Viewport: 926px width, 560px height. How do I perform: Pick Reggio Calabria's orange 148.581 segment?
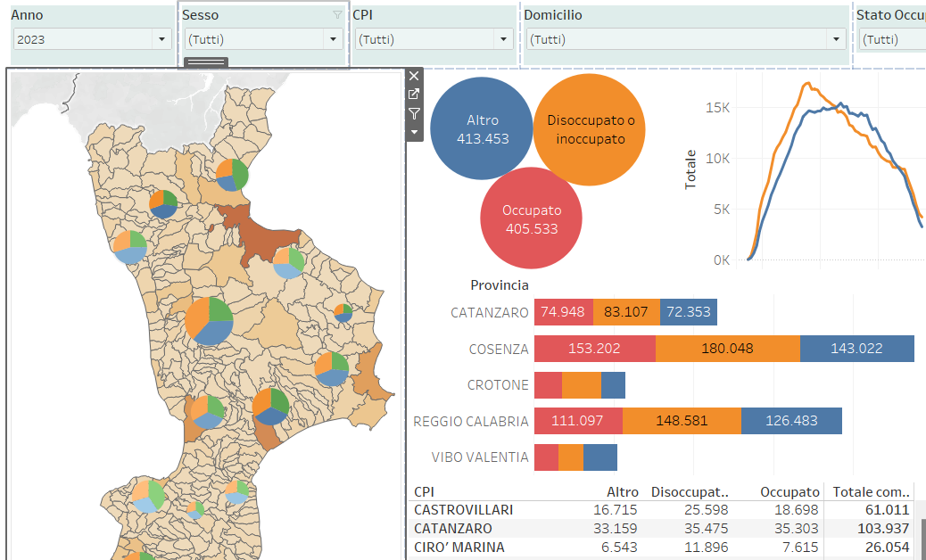(x=682, y=421)
